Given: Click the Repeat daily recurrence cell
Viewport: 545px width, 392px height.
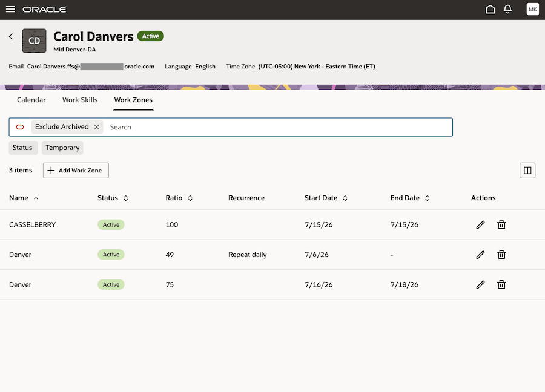Looking at the screenshot, I should coord(248,255).
